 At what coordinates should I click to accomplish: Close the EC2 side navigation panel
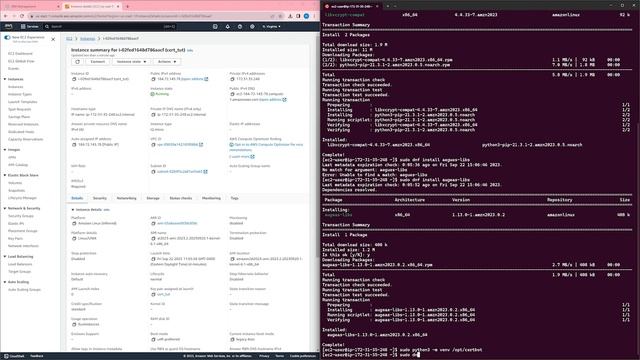pyautogui.click(x=53, y=39)
